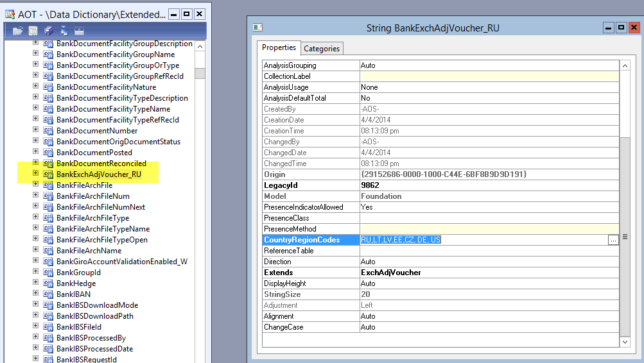Switch to the Categories tab
This screenshot has height=363, width=644.
(322, 49)
